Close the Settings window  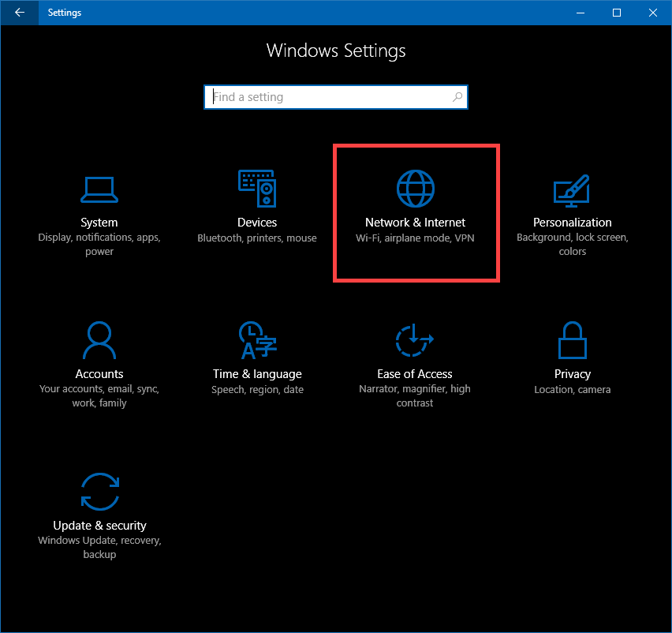(x=652, y=13)
